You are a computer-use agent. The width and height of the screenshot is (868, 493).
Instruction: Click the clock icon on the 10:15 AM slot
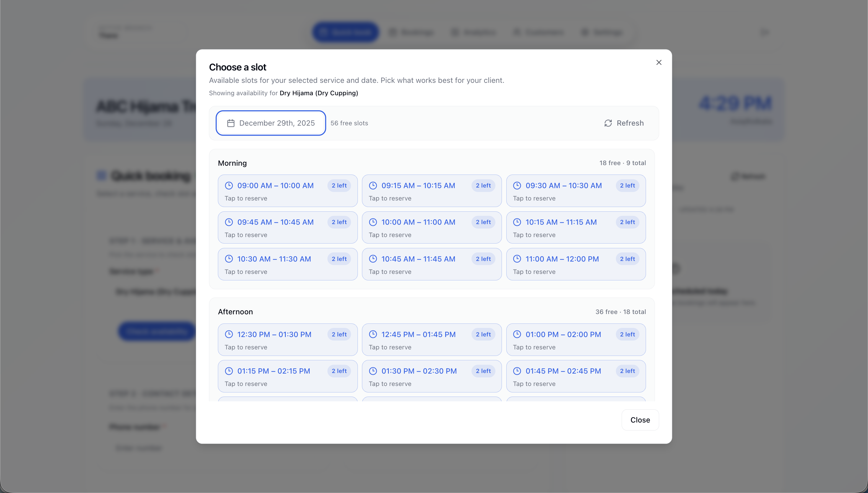(517, 222)
